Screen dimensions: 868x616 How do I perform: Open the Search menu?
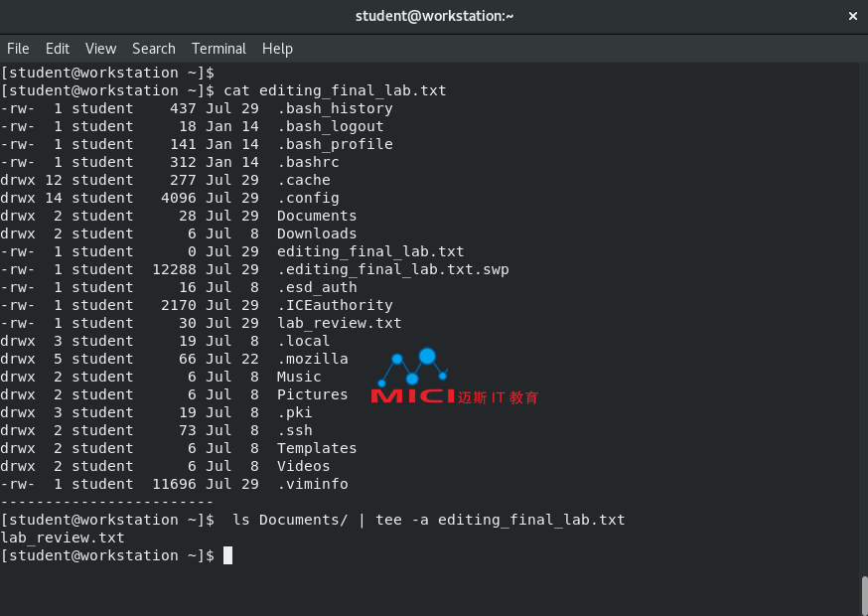(153, 48)
